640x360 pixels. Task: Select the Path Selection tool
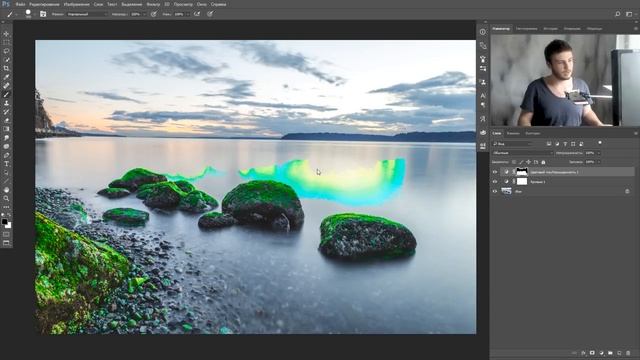coord(6,172)
